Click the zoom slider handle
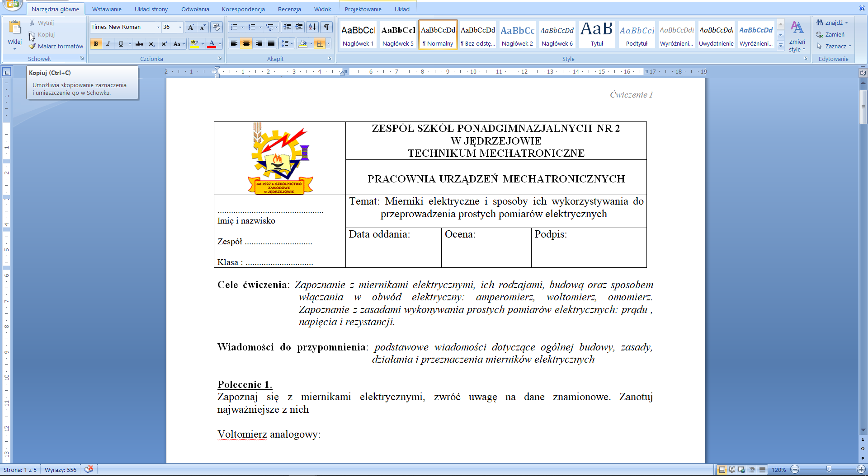868x476 pixels. pyautogui.click(x=829, y=470)
